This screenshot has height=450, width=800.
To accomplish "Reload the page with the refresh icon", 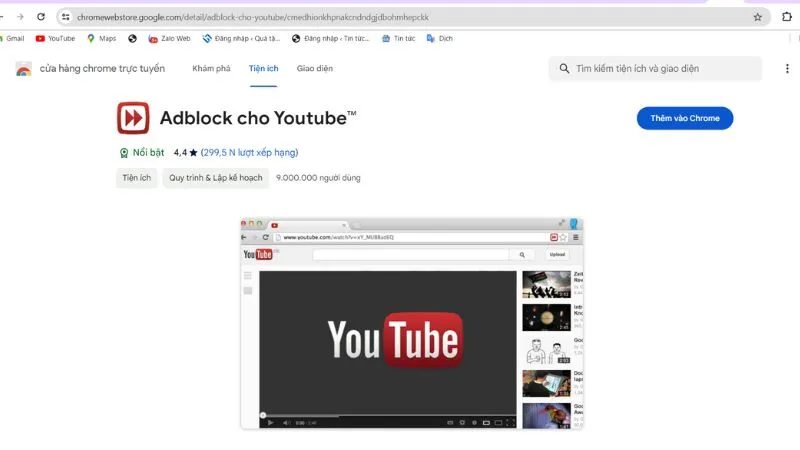I will [x=41, y=17].
